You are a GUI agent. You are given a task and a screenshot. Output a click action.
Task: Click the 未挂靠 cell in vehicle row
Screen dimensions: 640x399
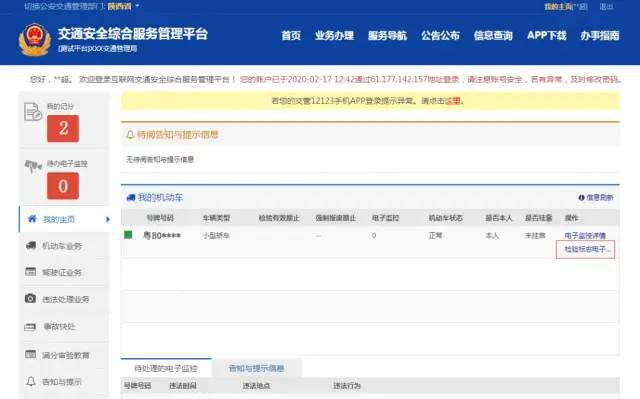[535, 235]
